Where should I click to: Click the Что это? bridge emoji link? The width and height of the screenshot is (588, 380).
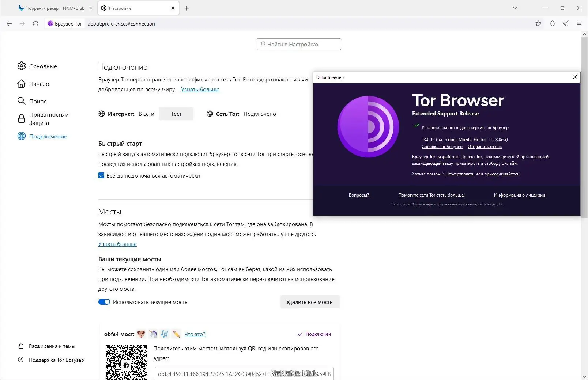point(195,334)
